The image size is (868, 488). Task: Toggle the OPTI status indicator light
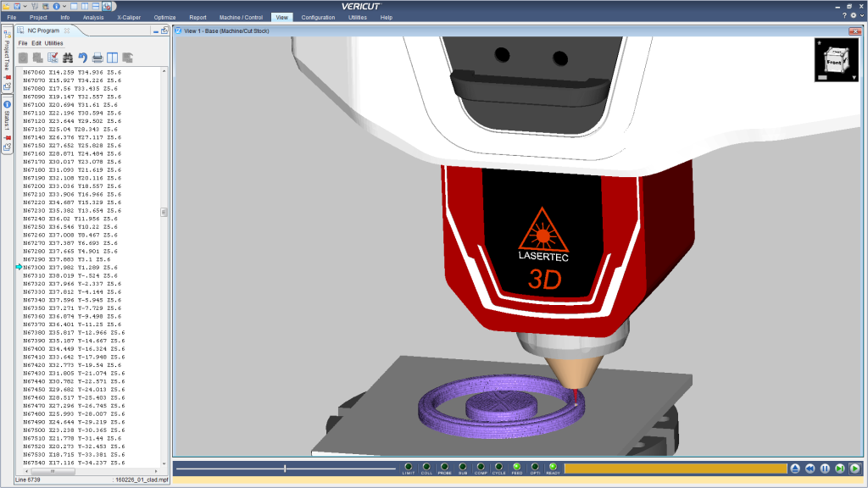click(535, 466)
